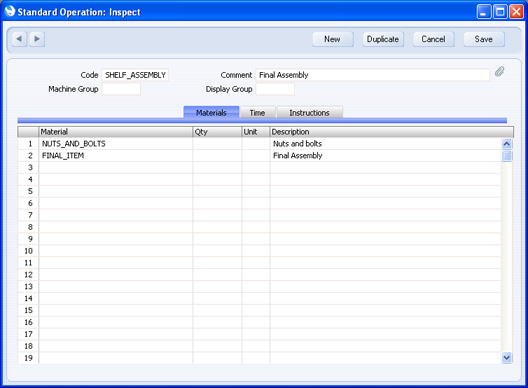Screen dimensions: 528x388
Task: Click the Qty cell of NUTS_AND_BOLTS row
Action: (217, 144)
